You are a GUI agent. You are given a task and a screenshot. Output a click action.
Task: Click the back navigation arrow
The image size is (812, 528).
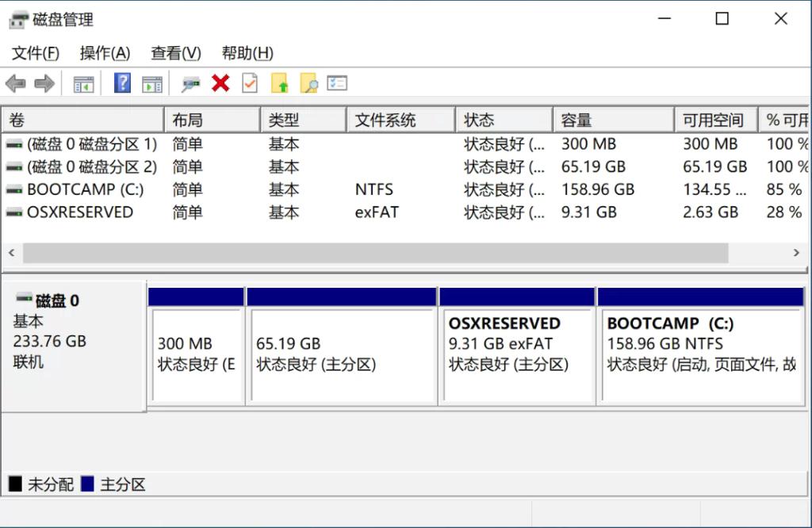(16, 82)
